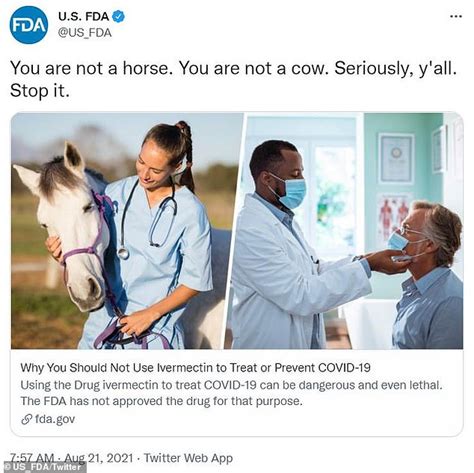Open the Ivermectin article headline in card

195,368
